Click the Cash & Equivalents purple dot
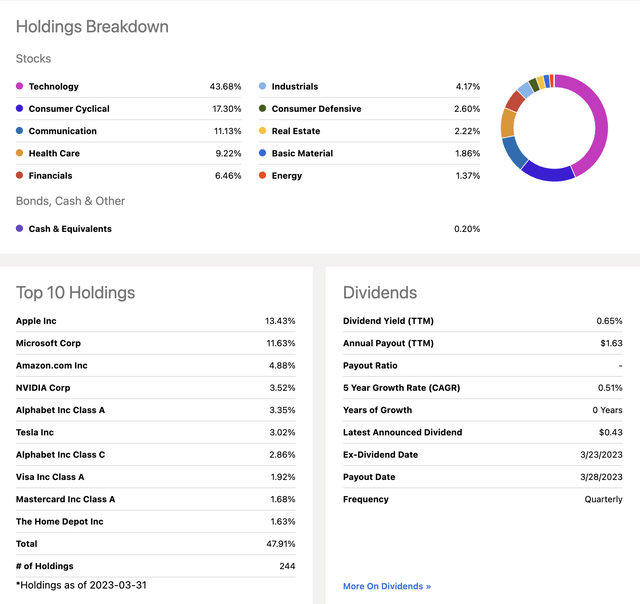The height and width of the screenshot is (604, 640). 19,229
